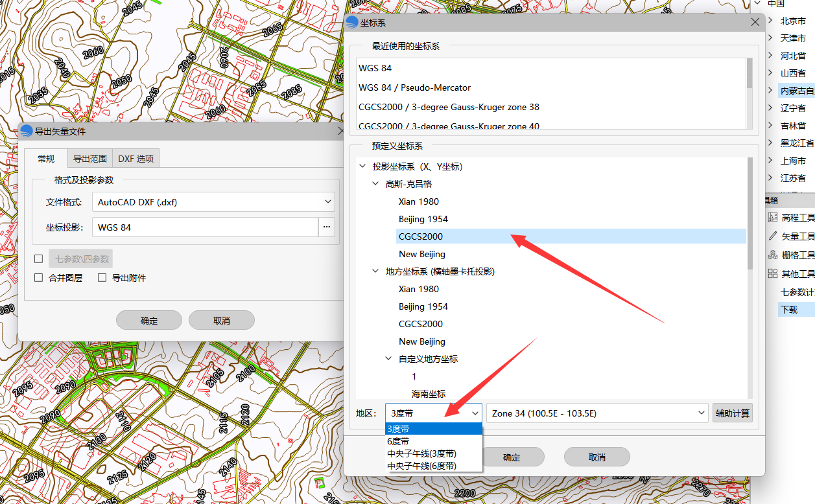The image size is (815, 504).
Task: Select Beijing 1954 under 地方坐标系
Action: (423, 306)
